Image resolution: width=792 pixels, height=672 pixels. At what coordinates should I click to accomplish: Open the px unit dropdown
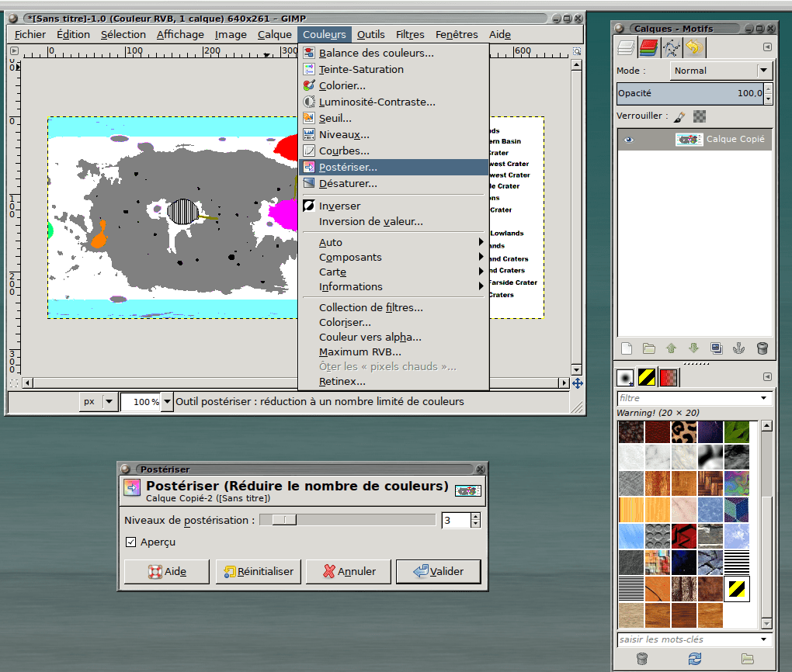point(99,402)
